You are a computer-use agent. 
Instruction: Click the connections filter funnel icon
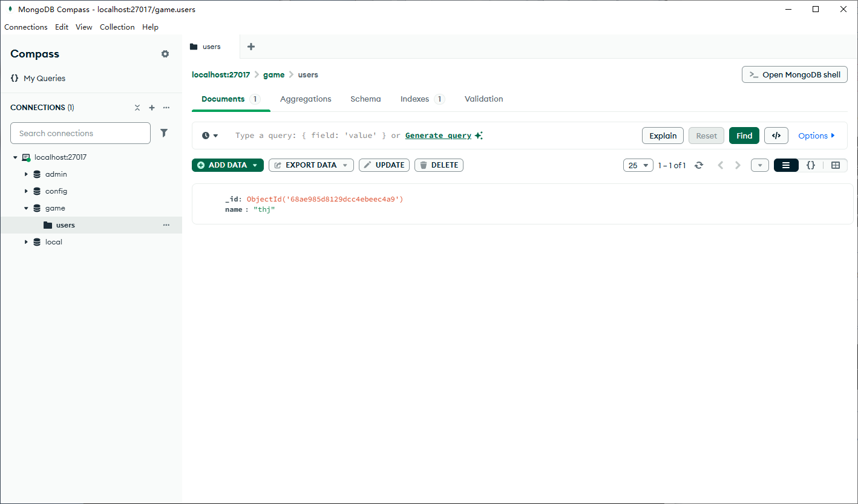point(164,133)
